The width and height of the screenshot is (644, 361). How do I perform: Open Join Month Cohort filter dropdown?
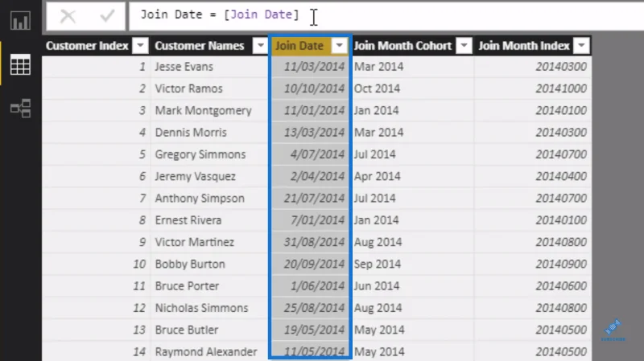coord(464,46)
